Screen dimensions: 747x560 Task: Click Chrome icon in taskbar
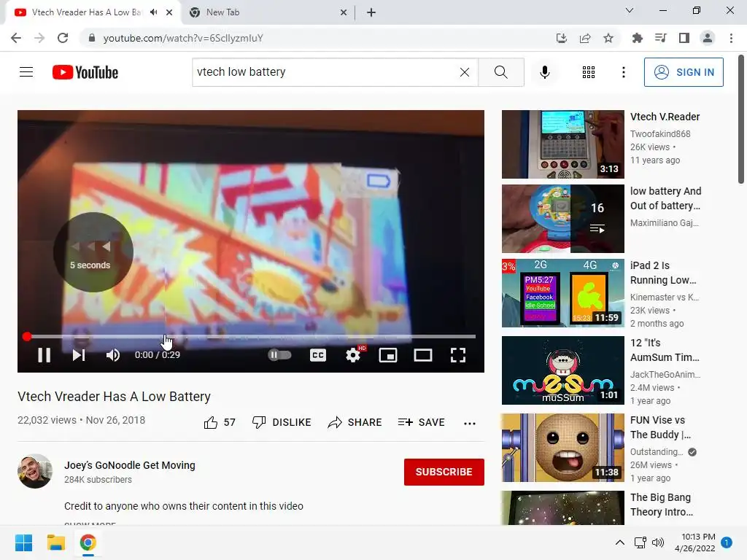[88, 542]
